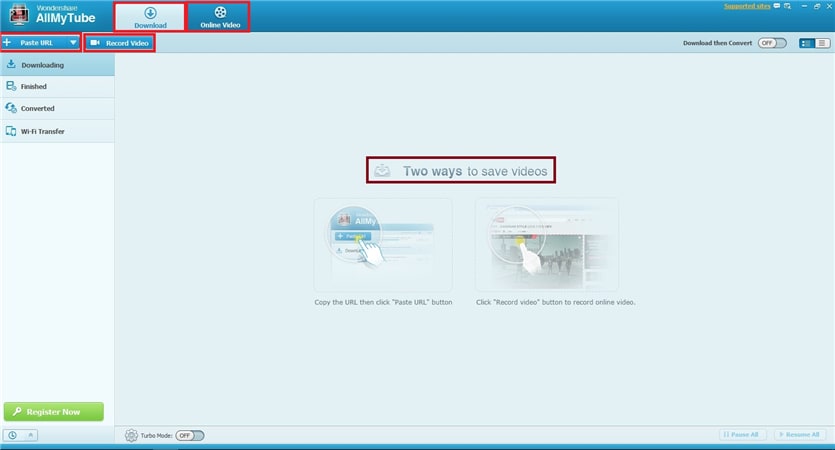835x450 pixels.
Task: Click the plus icon on Paste URL
Action: click(7, 42)
